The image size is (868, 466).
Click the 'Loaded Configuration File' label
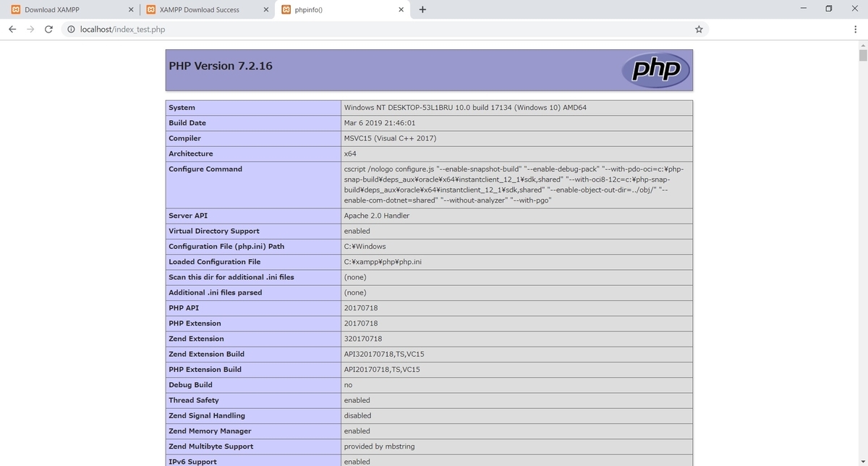point(215,261)
